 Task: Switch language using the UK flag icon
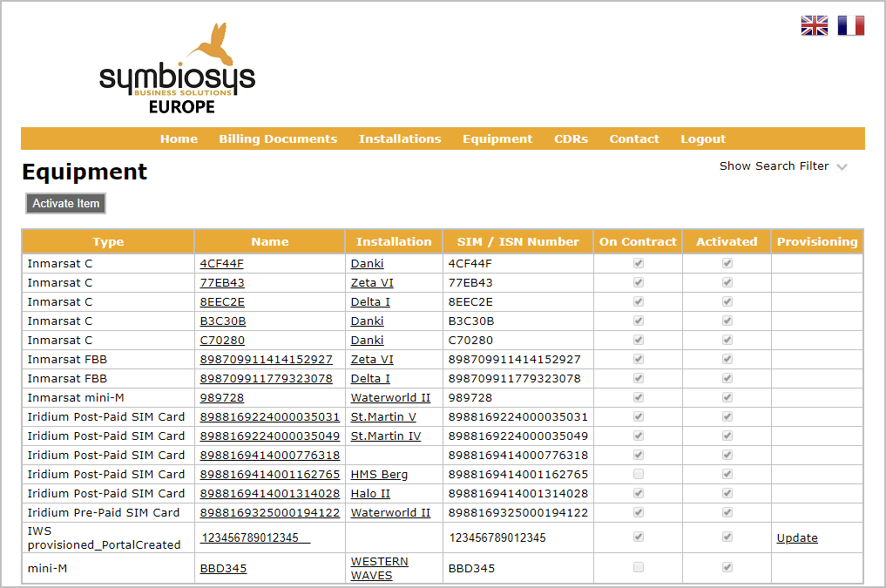(815, 25)
